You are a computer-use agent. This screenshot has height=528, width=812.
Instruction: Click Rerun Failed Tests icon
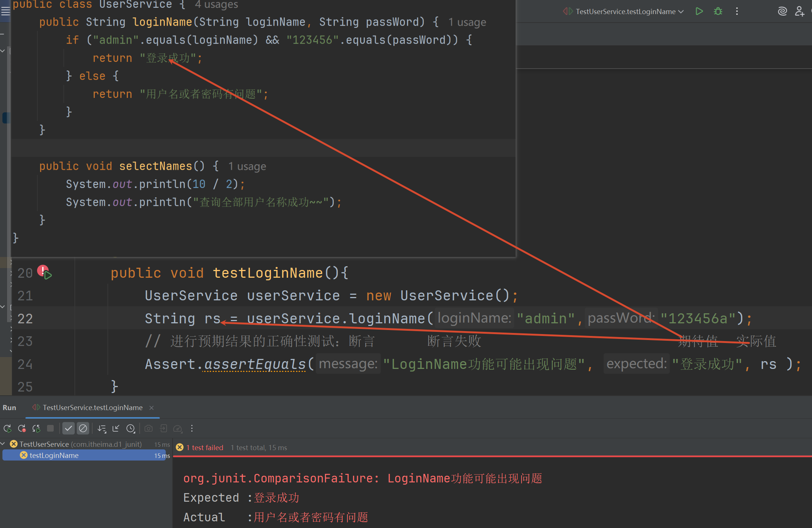[22, 429]
